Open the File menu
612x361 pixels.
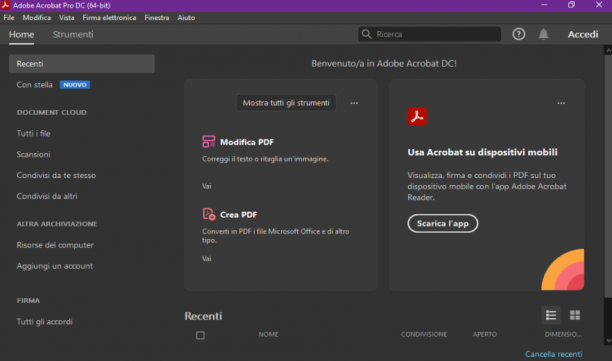coord(9,18)
